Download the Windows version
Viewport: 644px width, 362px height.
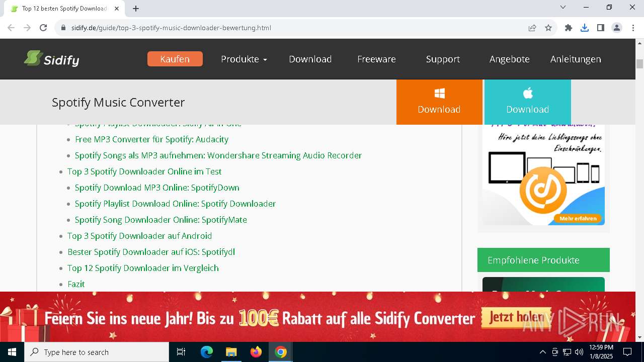[439, 102]
